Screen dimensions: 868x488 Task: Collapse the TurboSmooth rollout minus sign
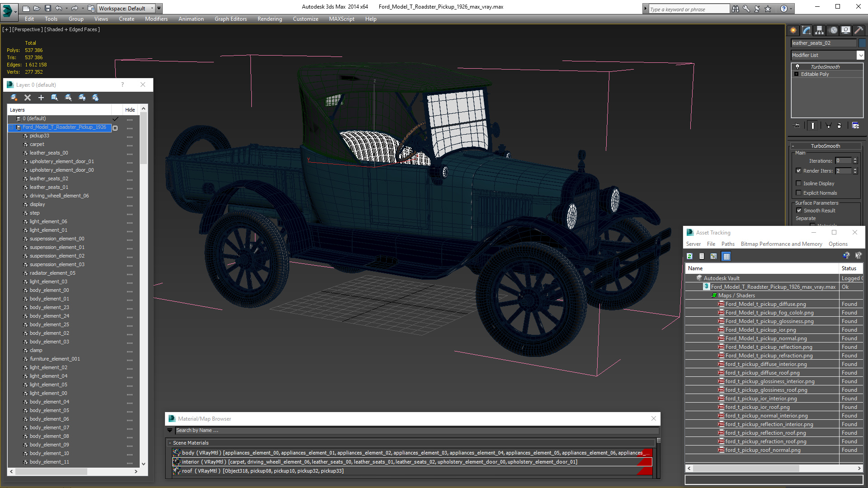[793, 146]
